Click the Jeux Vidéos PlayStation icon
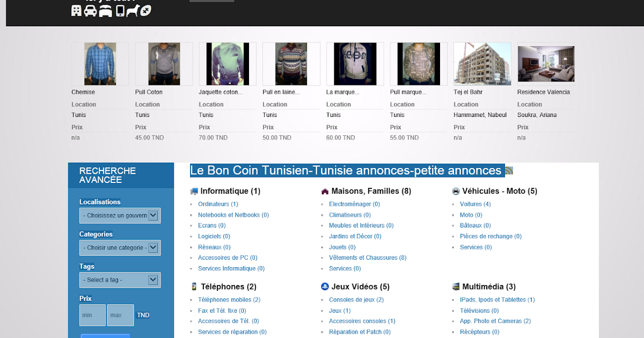644x338 pixels. 325,286
